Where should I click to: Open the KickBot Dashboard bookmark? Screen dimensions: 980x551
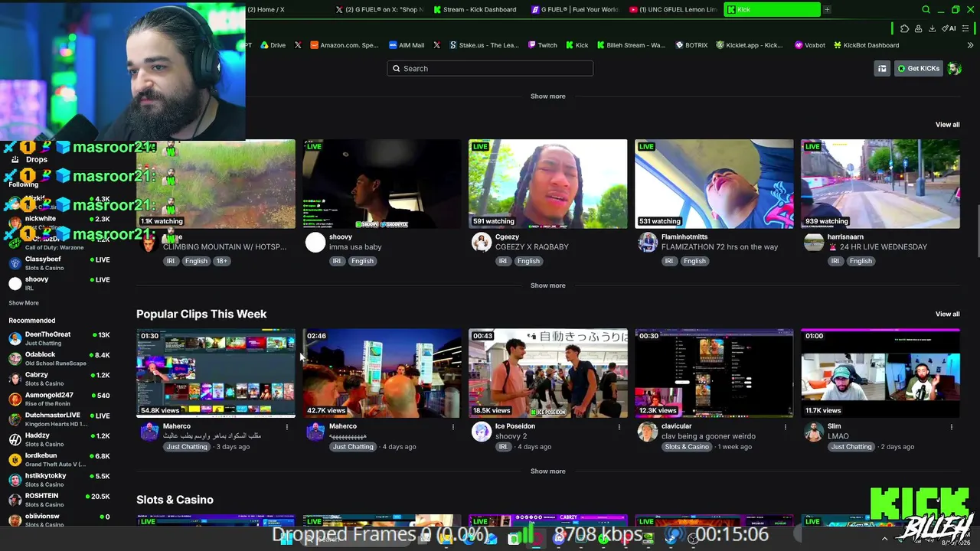tap(867, 45)
